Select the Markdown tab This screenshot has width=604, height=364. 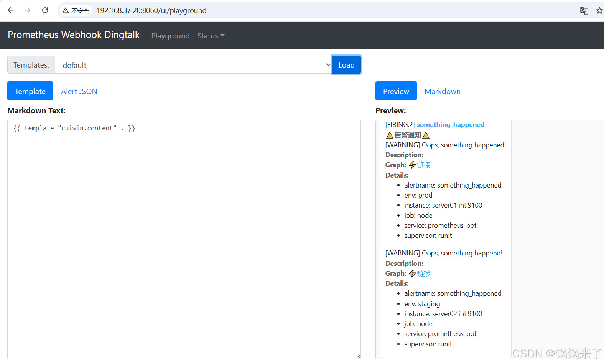click(x=443, y=91)
